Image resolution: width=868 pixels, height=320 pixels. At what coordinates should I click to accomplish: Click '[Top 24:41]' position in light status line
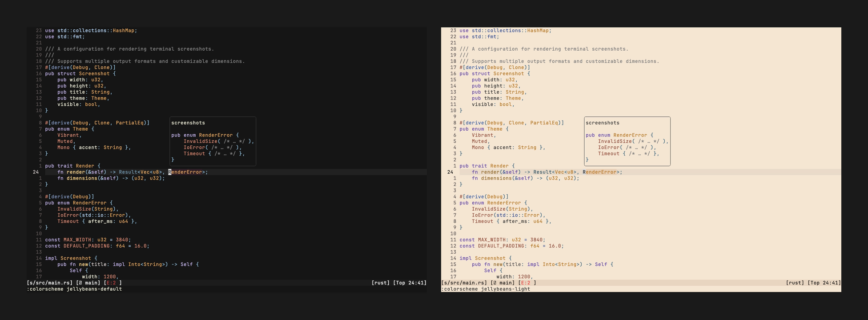pyautogui.click(x=824, y=283)
